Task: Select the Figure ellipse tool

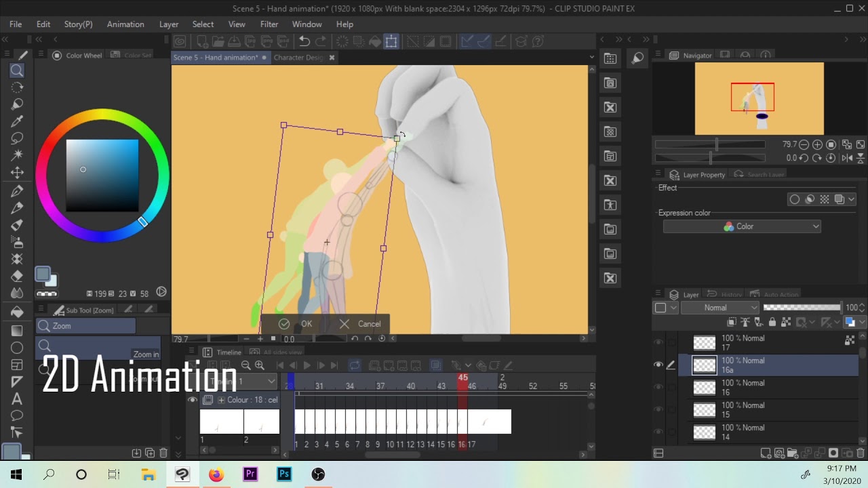Action: (17, 348)
